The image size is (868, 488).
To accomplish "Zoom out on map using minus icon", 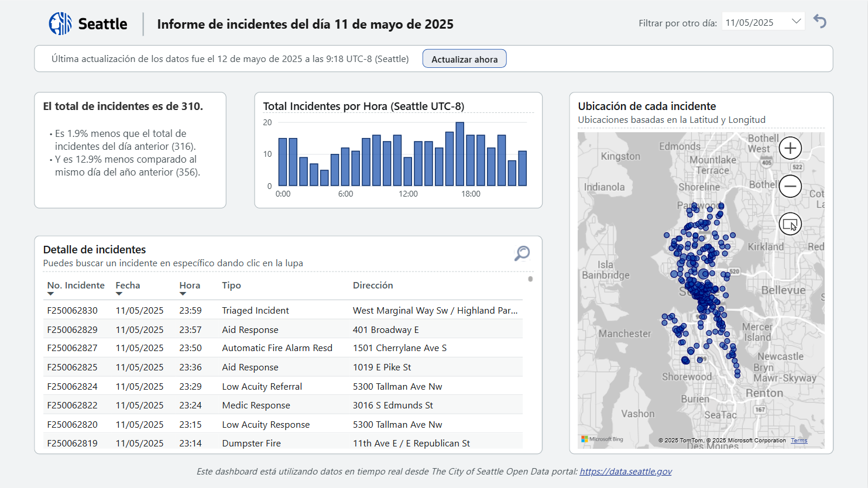I will [x=790, y=186].
